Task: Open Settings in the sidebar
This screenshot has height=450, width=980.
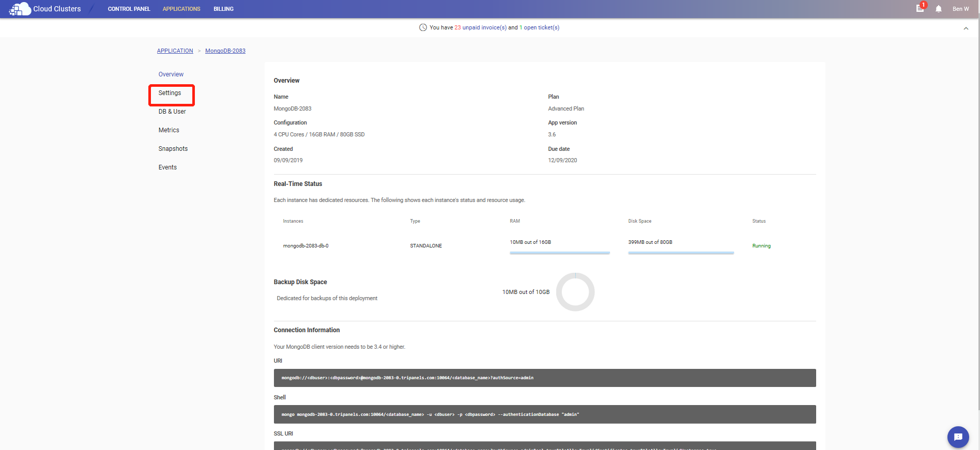Action: point(170,93)
